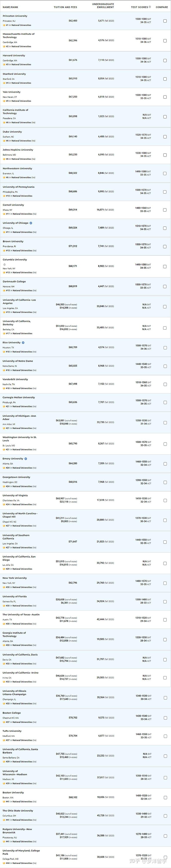The width and height of the screenshot is (171, 868).
Task: Click the rank badge icon under Stanford University
Action: pos(4,83)
